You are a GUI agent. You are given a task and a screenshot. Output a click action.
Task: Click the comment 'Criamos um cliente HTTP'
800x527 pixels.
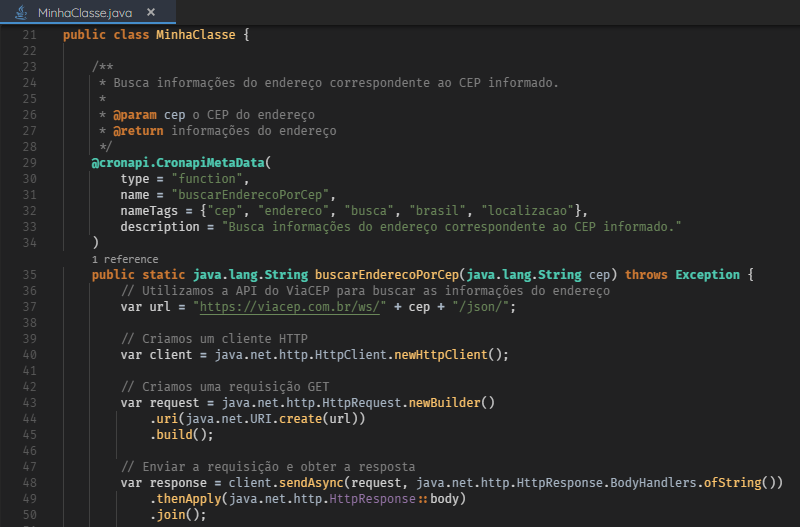[214, 339]
